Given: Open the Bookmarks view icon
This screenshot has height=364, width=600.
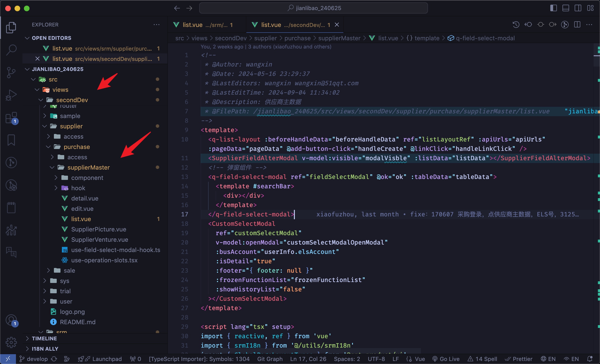Looking at the screenshot, I should point(11,140).
